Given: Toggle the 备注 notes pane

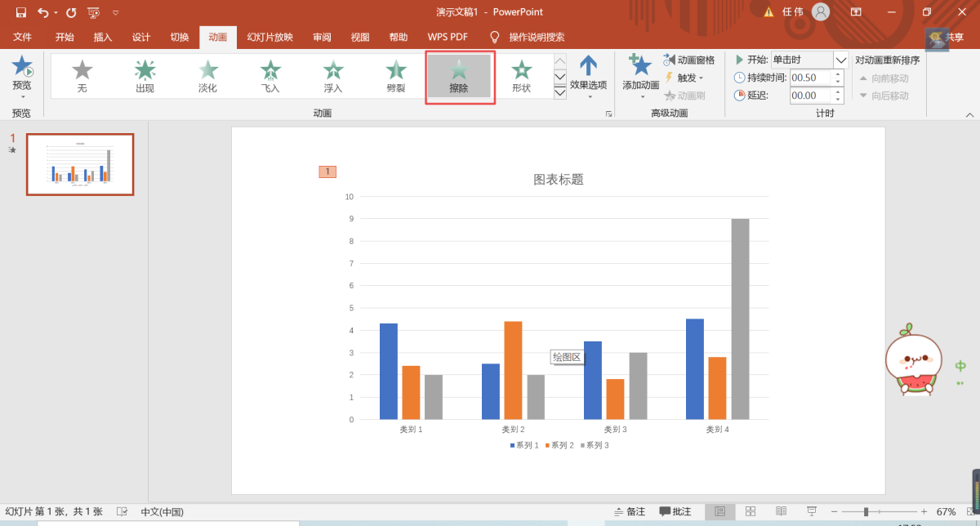Looking at the screenshot, I should point(630,511).
